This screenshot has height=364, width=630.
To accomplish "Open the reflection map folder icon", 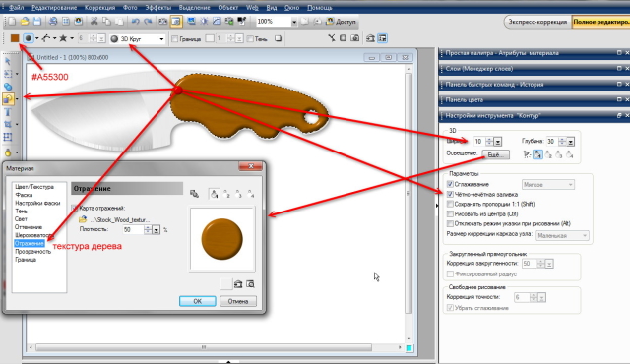I will [x=83, y=219].
